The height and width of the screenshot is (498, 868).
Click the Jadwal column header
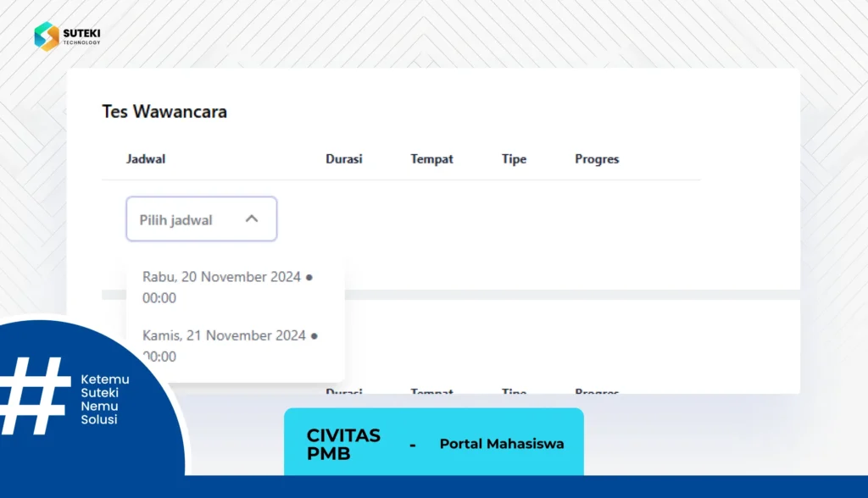(146, 159)
